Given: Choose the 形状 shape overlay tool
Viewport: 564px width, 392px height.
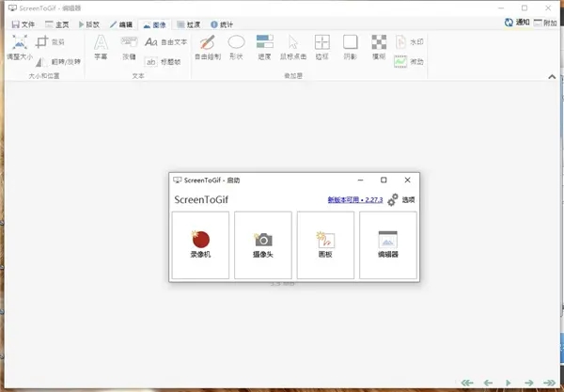Looking at the screenshot, I should 237,48.
